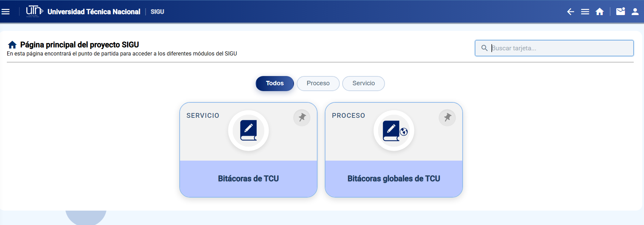Viewport: 644px width, 225px height.
Task: Click the book icon on Servicio card
Action: [248, 130]
